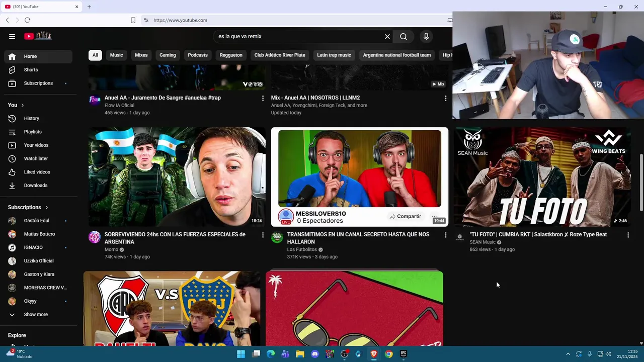
Task: Open Google Chrome from taskbar
Action: [388, 354]
